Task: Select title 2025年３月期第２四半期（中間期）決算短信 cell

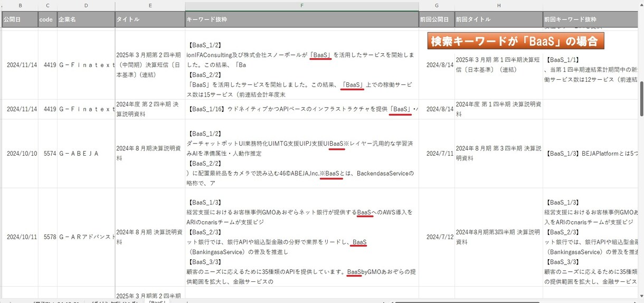Action: [x=150, y=65]
